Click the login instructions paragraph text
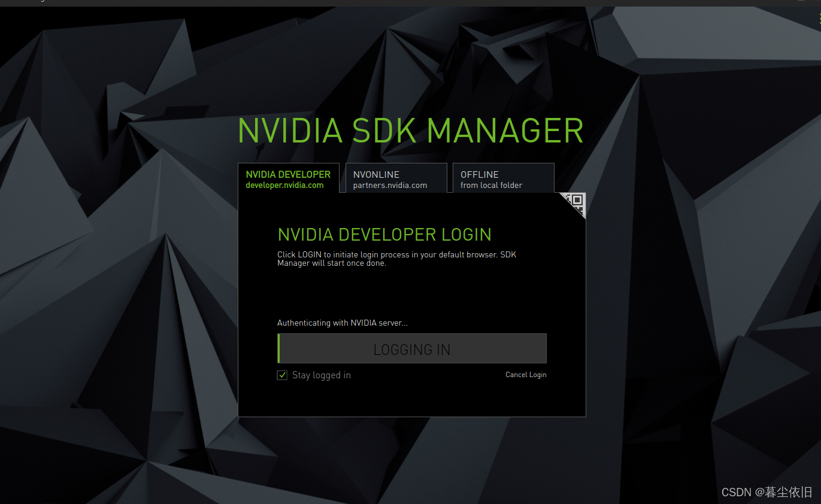This screenshot has width=821, height=504. (x=396, y=259)
